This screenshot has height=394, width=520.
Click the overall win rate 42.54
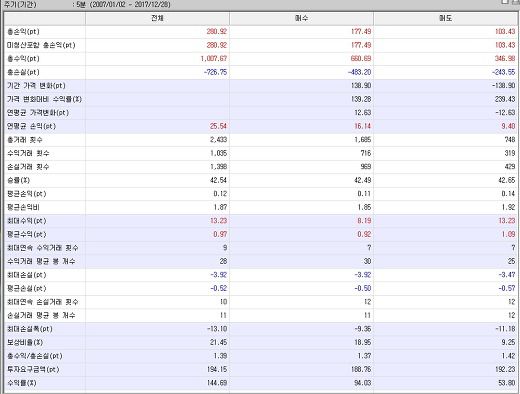[218, 180]
